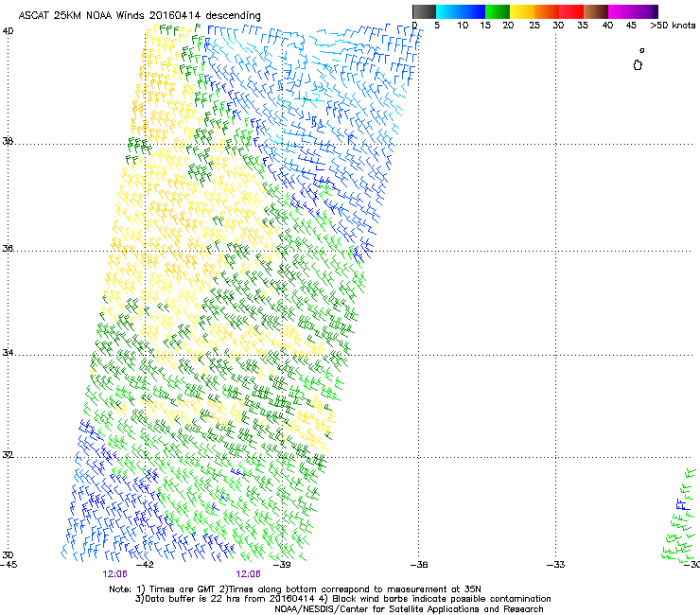700x615 pixels.
Task: Click the longitude axis label '-42'
Action: coord(145,565)
